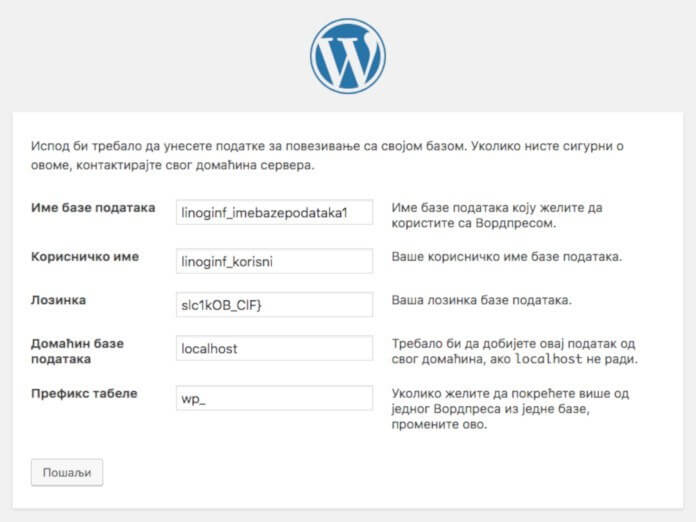696x522 pixels.
Task: Click the bold Домаћин базе података label
Action: point(77,351)
